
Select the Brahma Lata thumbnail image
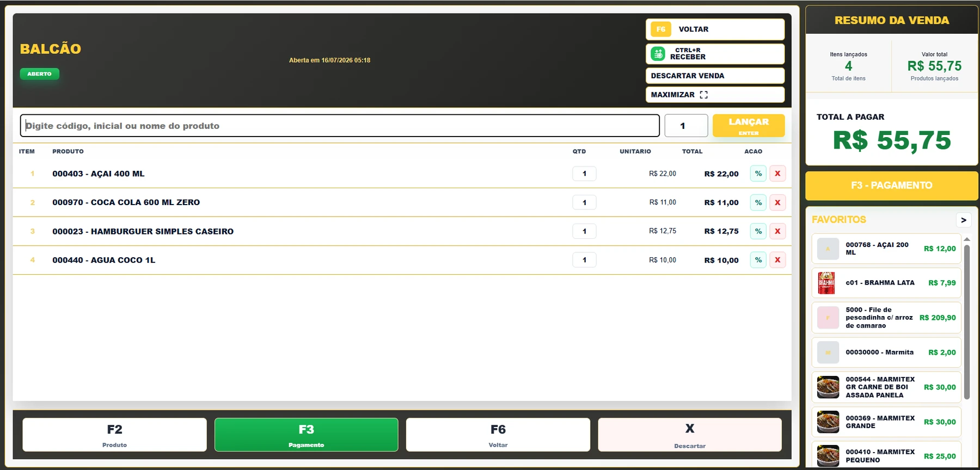[826, 283]
